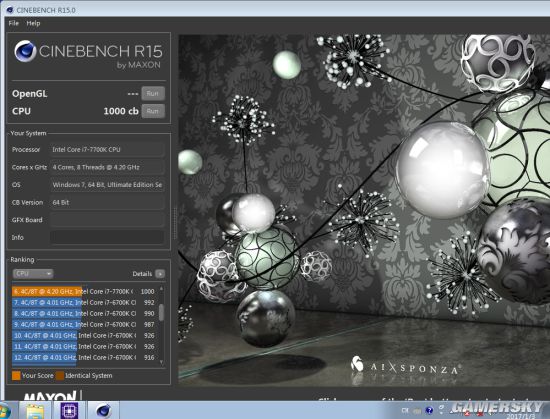Open the File menu
The image size is (550, 419).
click(x=14, y=23)
